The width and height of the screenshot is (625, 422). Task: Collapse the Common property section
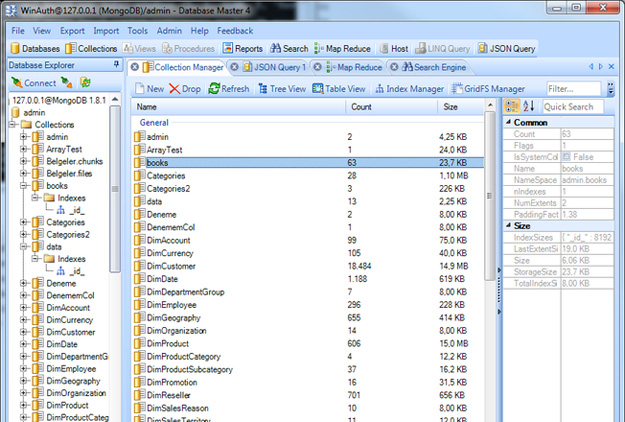(508, 122)
